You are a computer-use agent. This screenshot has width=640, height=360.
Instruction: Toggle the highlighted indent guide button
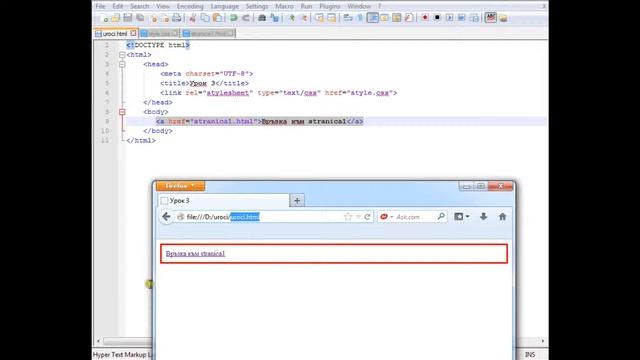click(373, 18)
